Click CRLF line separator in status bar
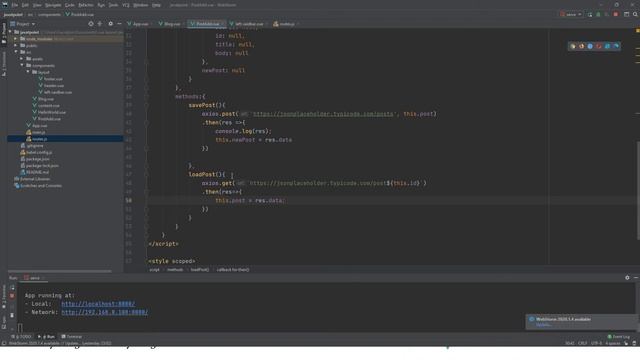Screen dimensions: 640x360 click(582, 343)
